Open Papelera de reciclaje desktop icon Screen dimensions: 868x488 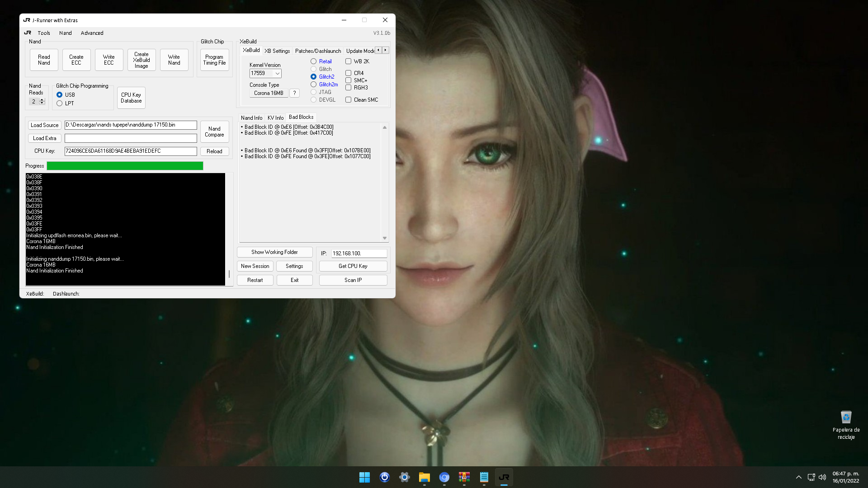click(846, 425)
